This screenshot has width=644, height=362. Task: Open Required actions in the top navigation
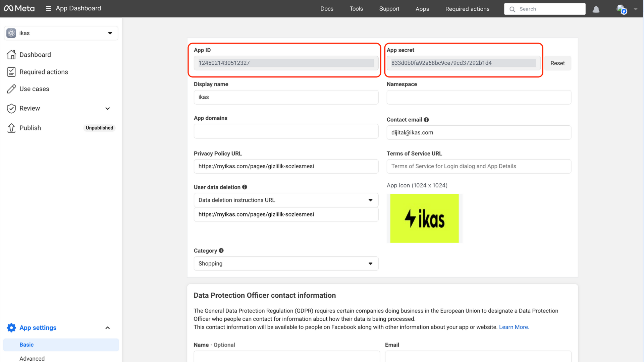(x=467, y=9)
